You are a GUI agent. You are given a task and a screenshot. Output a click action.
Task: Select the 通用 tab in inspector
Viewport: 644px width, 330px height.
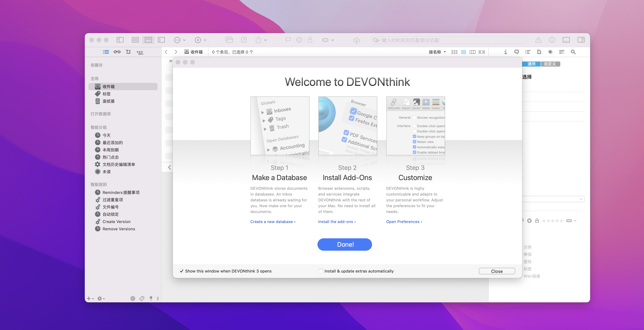click(531, 64)
